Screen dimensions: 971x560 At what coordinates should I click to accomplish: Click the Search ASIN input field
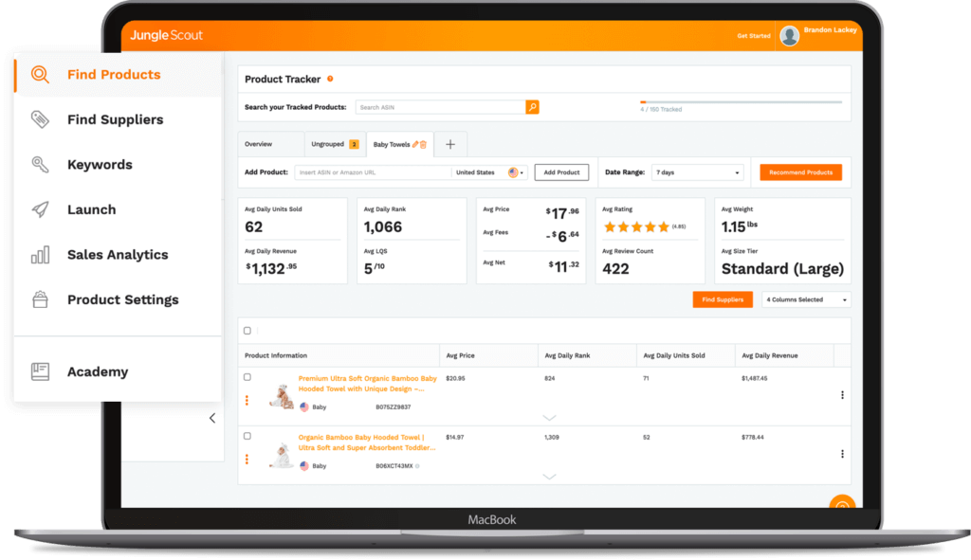441,107
